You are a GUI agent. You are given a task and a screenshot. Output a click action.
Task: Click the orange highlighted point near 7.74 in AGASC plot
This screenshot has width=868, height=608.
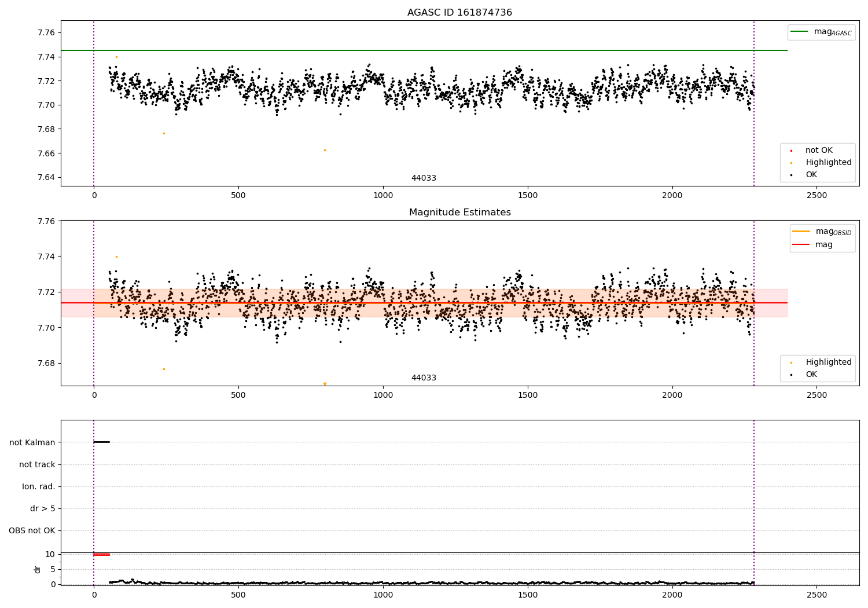pyautogui.click(x=116, y=57)
